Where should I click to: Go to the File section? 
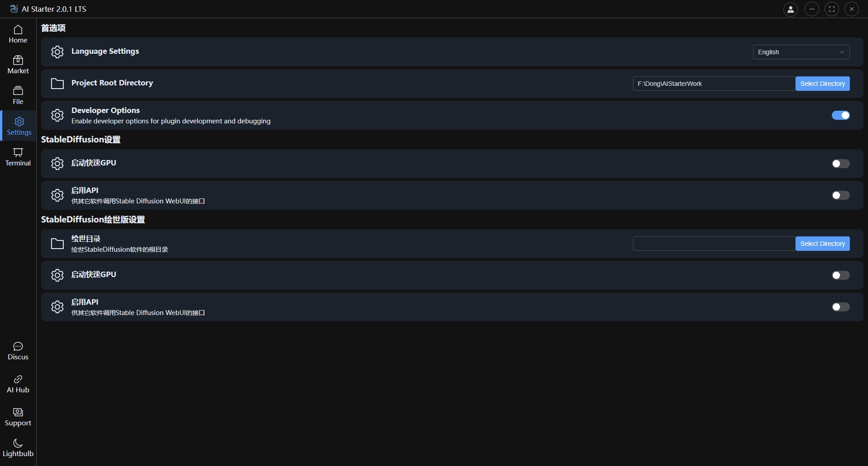point(18,95)
